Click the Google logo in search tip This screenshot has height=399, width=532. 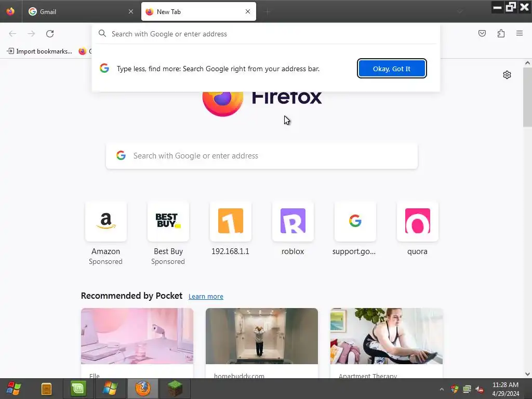pyautogui.click(x=104, y=68)
